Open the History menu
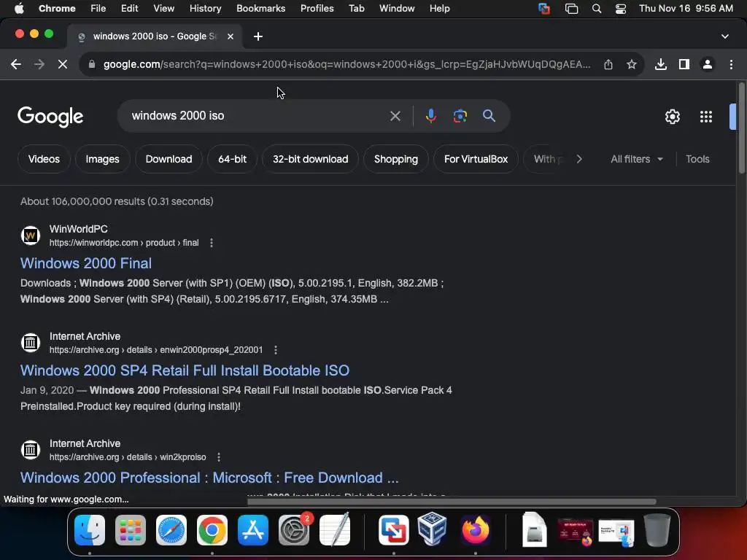Image resolution: width=747 pixels, height=560 pixels. click(x=205, y=9)
